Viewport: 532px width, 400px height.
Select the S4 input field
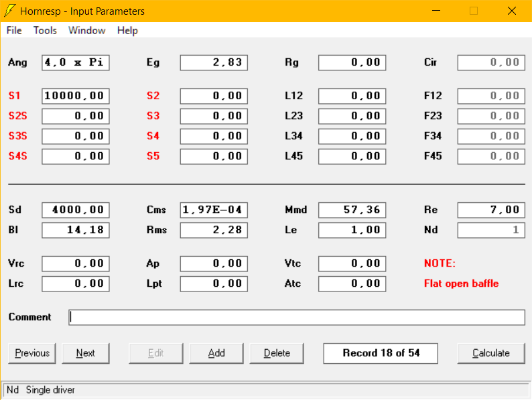(x=214, y=136)
